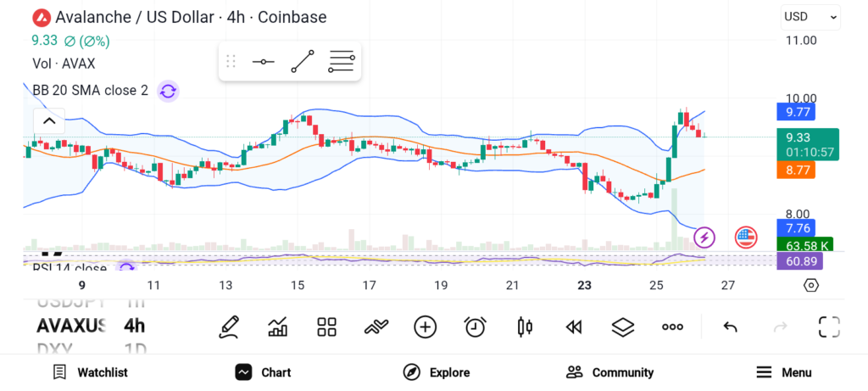Go to the Explore tab
This screenshot has height=391, width=868.
point(437,372)
